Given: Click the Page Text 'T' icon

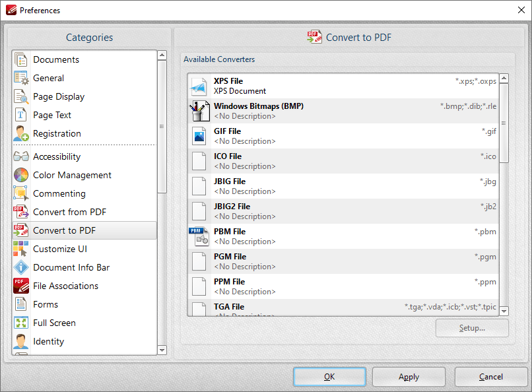Looking at the screenshot, I should [x=20, y=115].
